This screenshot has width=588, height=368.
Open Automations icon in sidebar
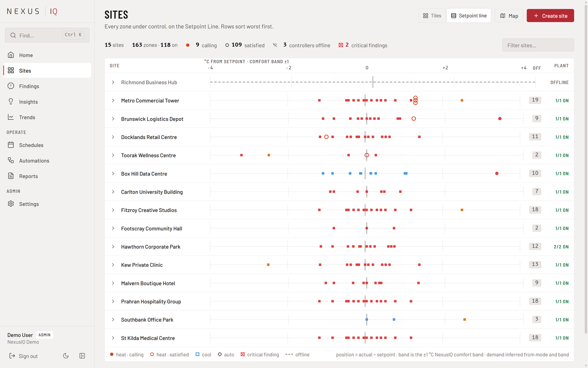pyautogui.click(x=11, y=160)
